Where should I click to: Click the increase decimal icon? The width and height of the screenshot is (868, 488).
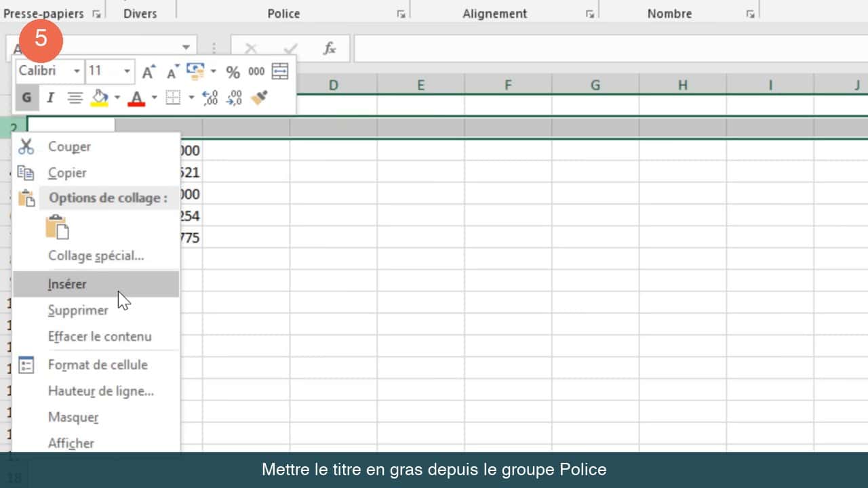[x=210, y=98]
